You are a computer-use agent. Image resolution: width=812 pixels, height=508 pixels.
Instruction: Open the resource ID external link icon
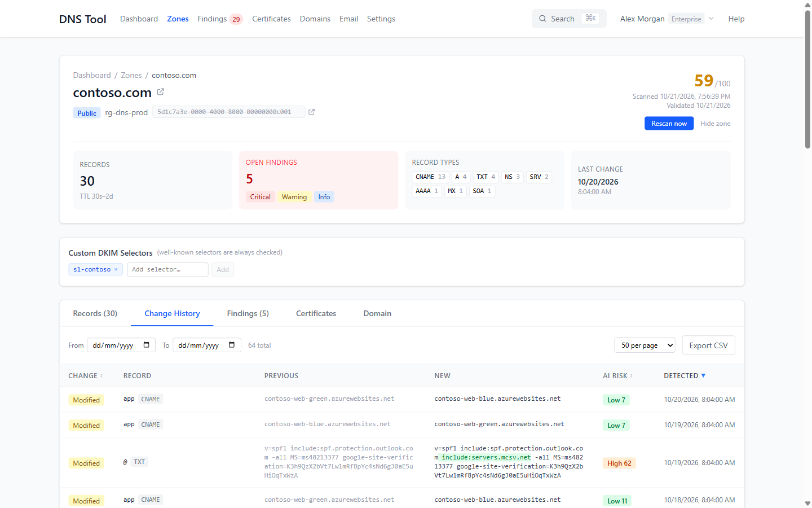[x=311, y=112]
